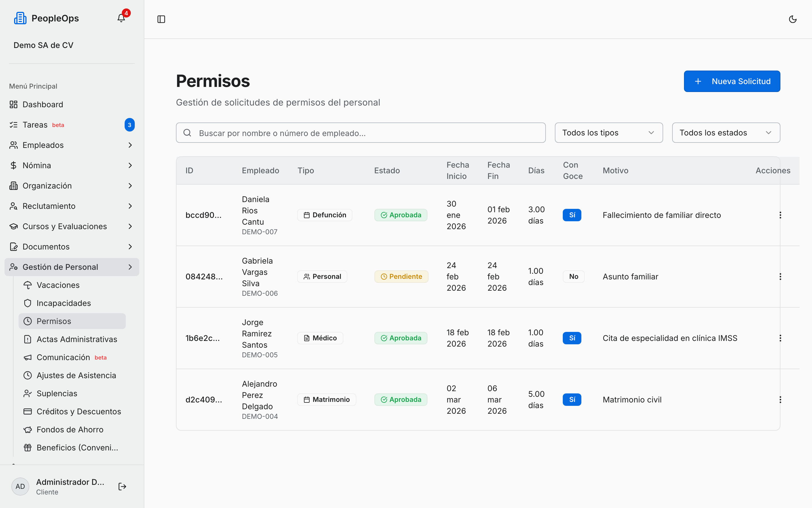This screenshot has height=508, width=812.
Task: Click employee code DEMO-007
Action: 260,232
